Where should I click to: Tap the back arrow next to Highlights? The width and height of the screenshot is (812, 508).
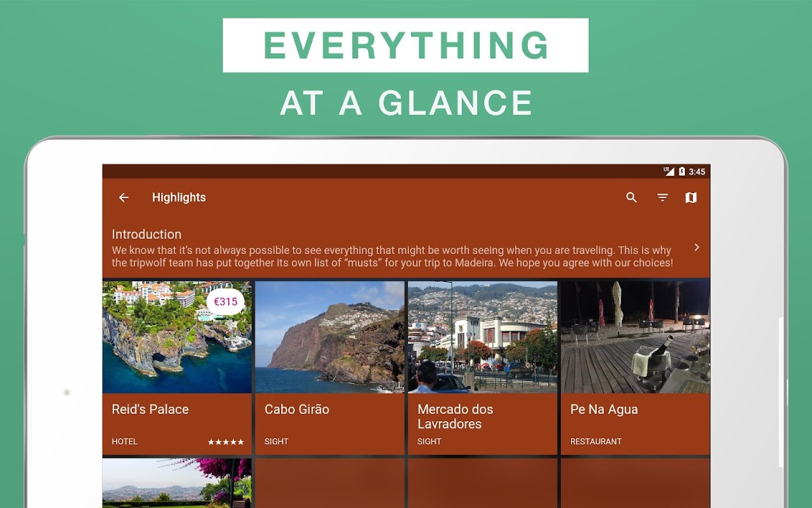pos(124,197)
